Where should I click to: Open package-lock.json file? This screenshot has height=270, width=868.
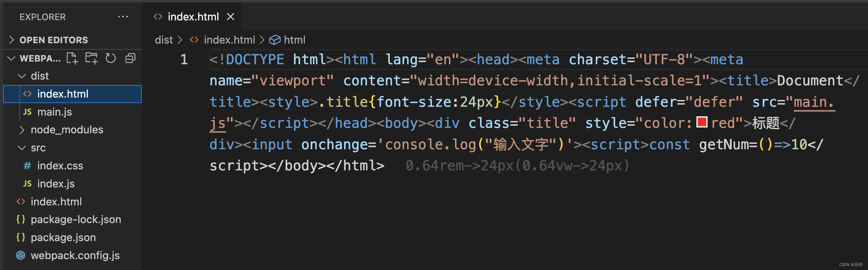(72, 219)
